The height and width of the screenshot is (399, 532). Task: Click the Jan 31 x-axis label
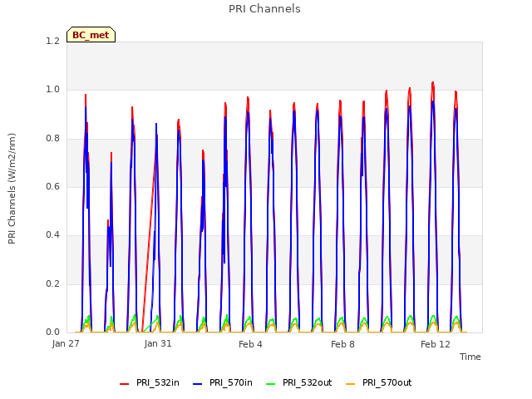coord(158,343)
